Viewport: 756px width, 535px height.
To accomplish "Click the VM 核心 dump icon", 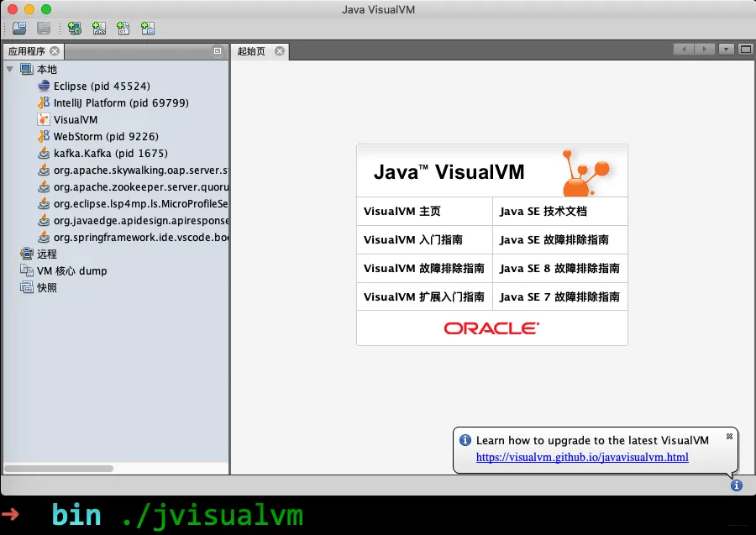I will [x=27, y=270].
